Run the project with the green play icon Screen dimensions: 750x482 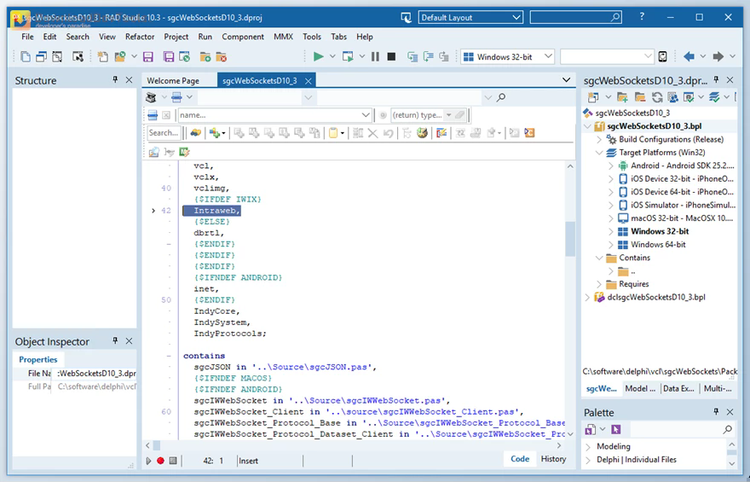pos(318,56)
